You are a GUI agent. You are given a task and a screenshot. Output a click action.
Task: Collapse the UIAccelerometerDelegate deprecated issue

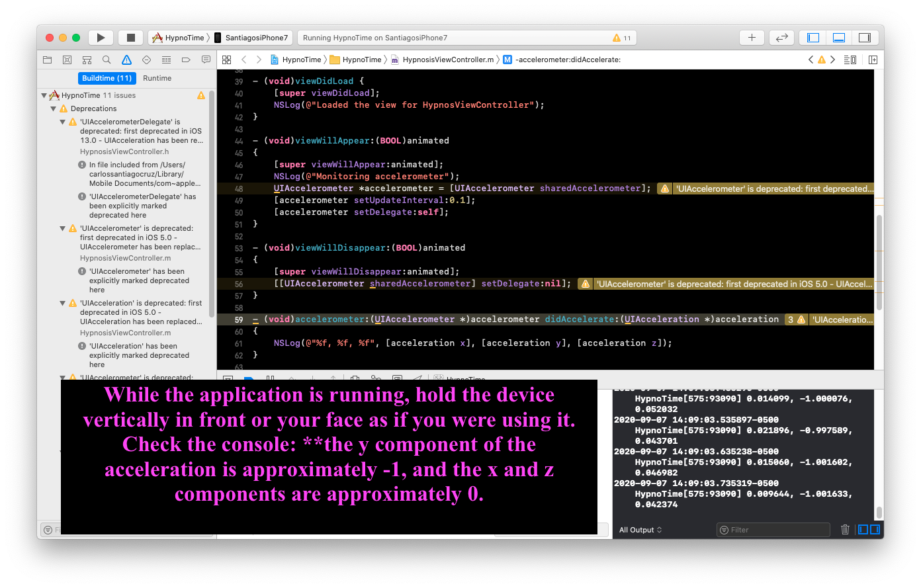point(63,122)
